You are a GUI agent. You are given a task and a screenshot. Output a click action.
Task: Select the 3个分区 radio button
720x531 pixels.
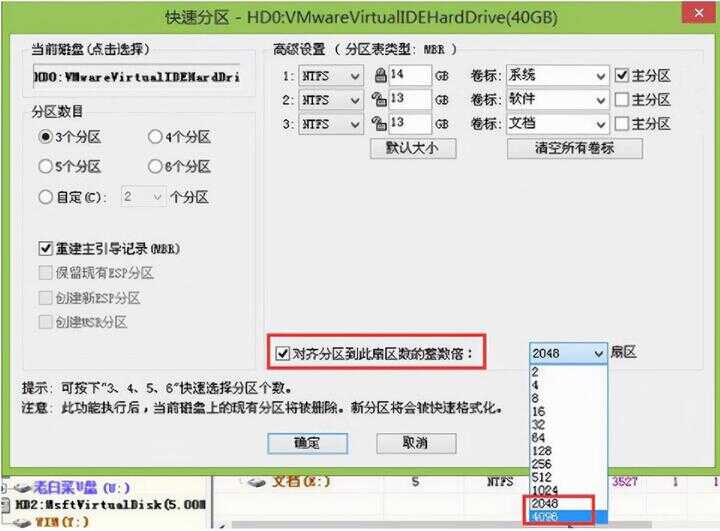click(45, 137)
